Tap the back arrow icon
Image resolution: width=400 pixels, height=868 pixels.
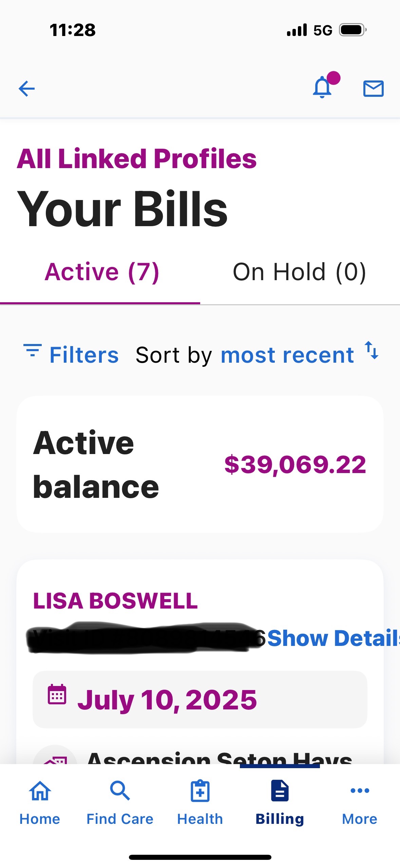27,89
